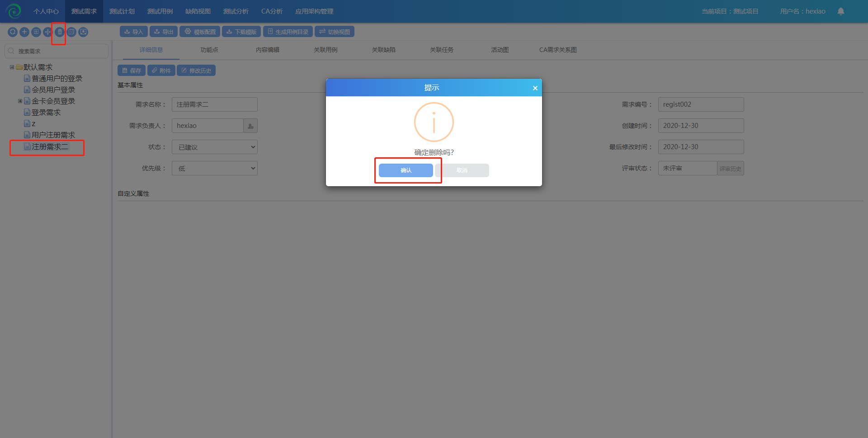Open 修改历史 modification history

click(196, 71)
